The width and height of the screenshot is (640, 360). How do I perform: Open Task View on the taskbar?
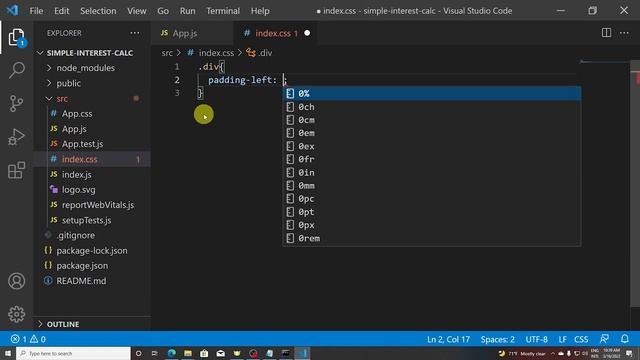pos(155,353)
